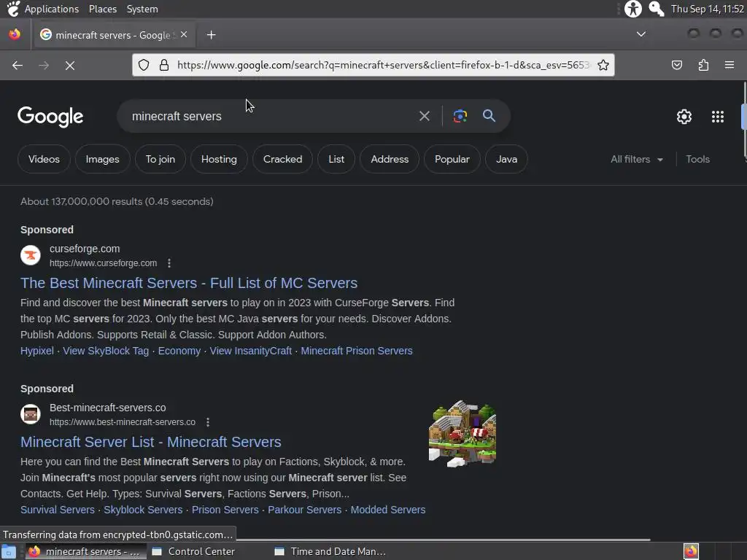Screen dimensions: 747x560
Task: Click the Best-minecraft-servers site favicon
Action: pyautogui.click(x=31, y=414)
